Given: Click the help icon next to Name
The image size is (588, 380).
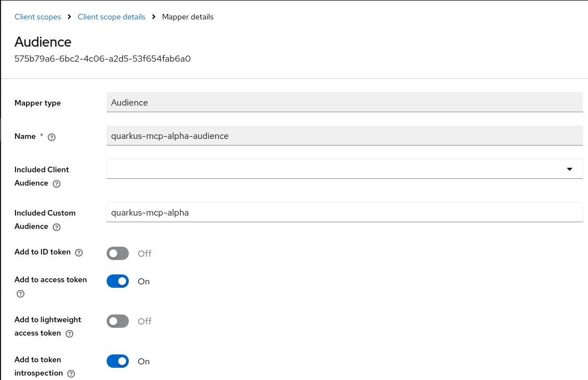Looking at the screenshot, I should [x=52, y=137].
